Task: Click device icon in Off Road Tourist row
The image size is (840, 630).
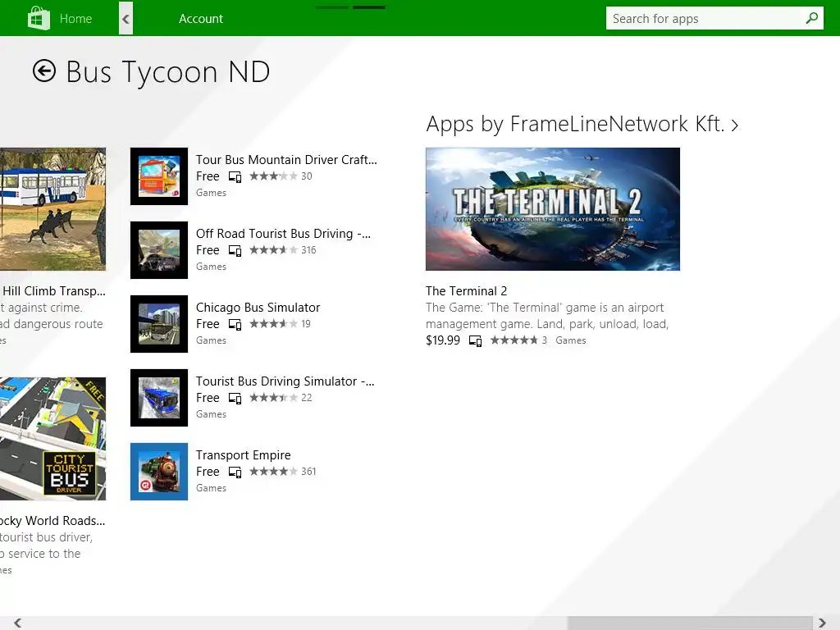Action: pyautogui.click(x=235, y=251)
